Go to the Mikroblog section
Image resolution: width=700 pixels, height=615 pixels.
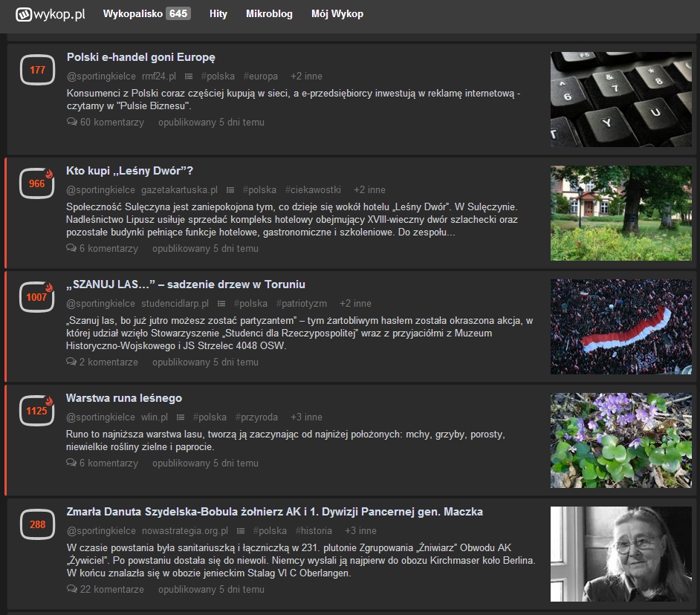pyautogui.click(x=269, y=13)
